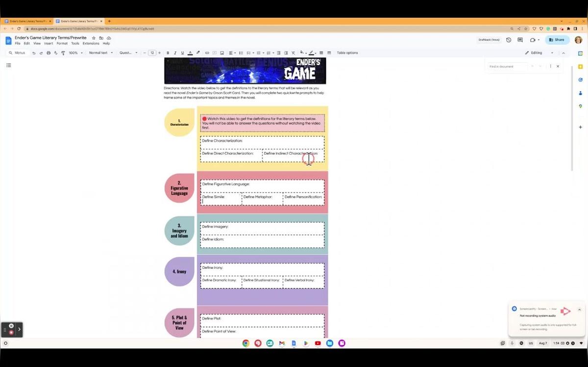This screenshot has width=588, height=367.
Task: Switch to the first Ender's Game browser tab
Action: click(x=27, y=21)
